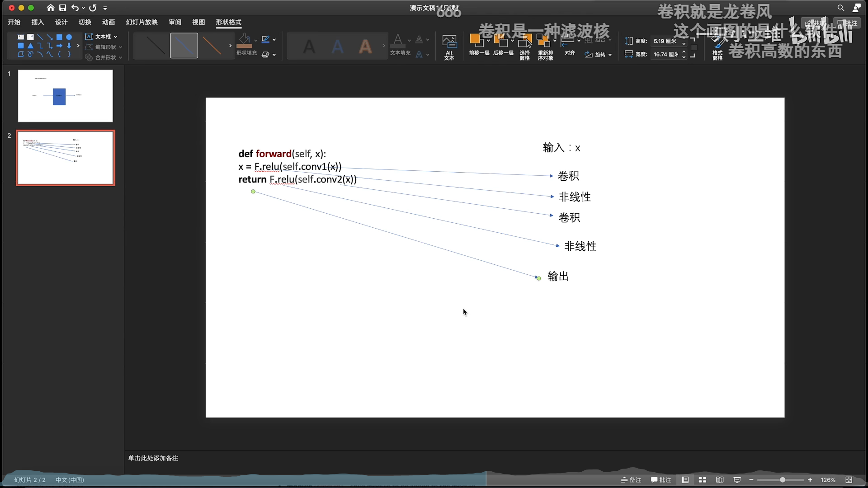
Task: Open the 开始 tab
Action: pyautogui.click(x=14, y=22)
